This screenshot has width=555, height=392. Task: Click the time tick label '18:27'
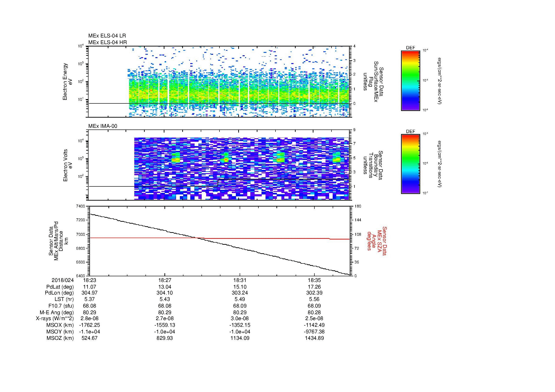pyautogui.click(x=165, y=280)
